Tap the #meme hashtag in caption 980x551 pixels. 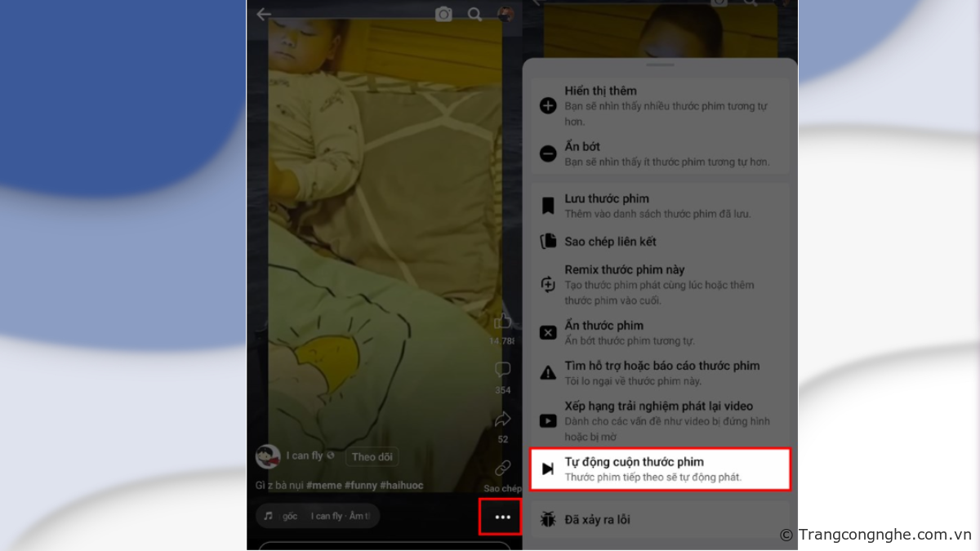point(325,485)
